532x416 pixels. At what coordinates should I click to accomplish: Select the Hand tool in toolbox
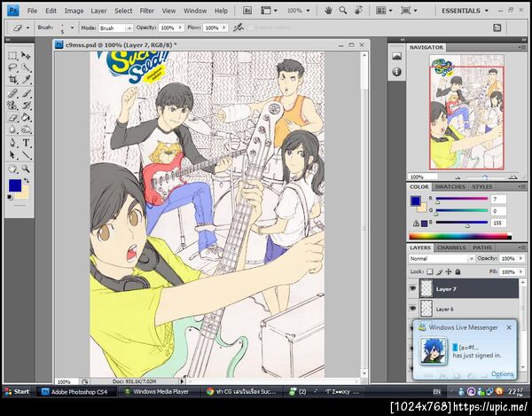click(12, 169)
